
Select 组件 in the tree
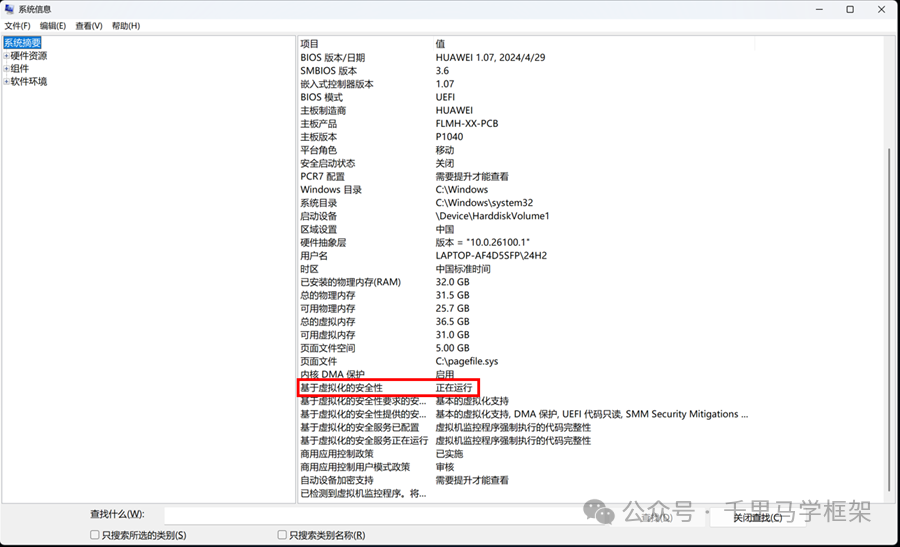point(20,69)
